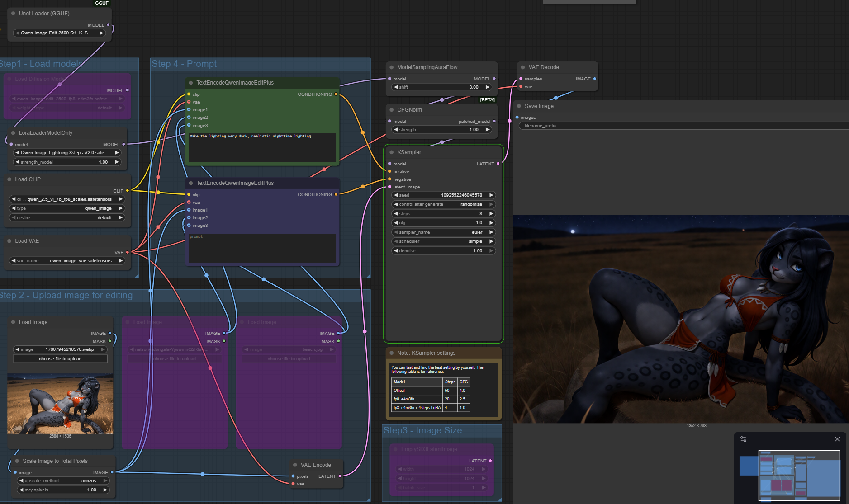849x504 pixels.
Task: Increase KSampler steps with right arrow
Action: pyautogui.click(x=491, y=214)
